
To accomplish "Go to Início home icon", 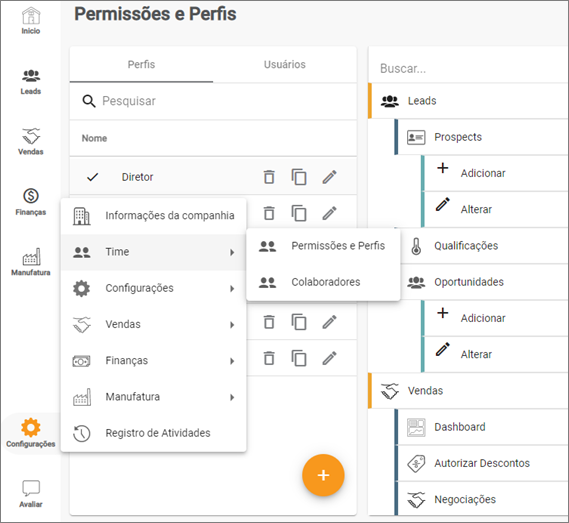I will point(31,21).
